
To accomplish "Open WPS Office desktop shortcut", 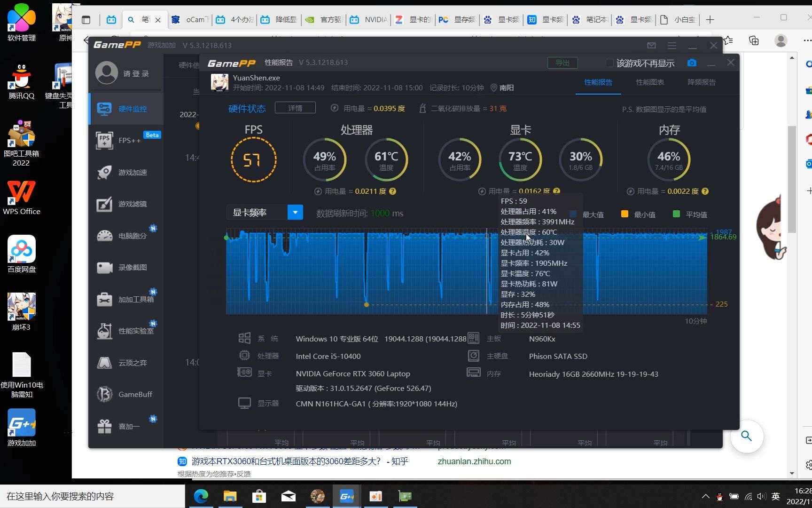I will pyautogui.click(x=21, y=197).
